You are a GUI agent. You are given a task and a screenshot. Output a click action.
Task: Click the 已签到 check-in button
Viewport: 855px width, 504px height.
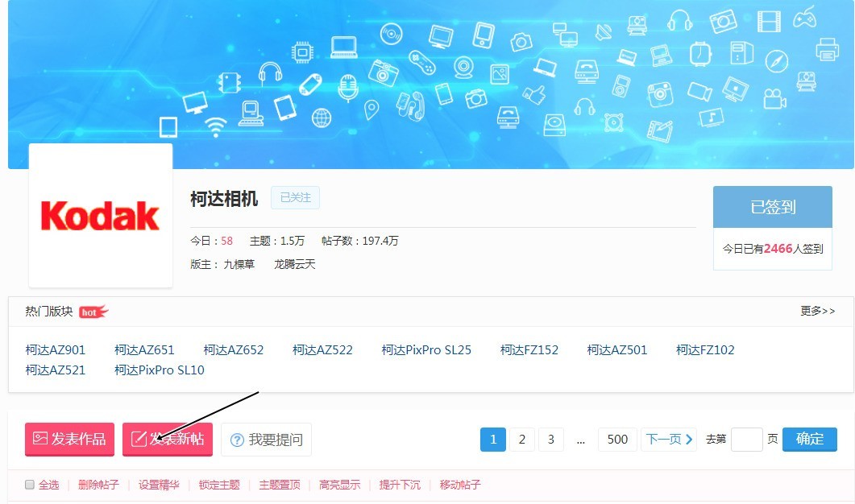coord(773,207)
